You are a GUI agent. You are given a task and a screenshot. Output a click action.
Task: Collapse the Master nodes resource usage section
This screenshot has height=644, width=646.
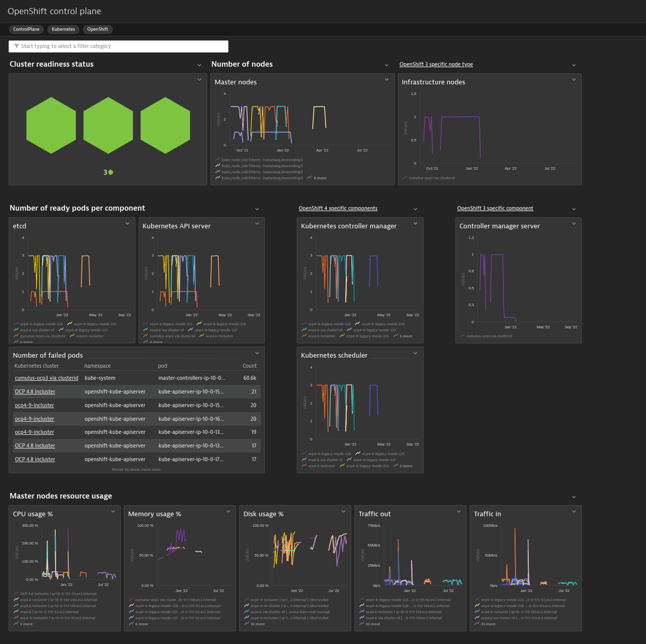[x=574, y=497]
